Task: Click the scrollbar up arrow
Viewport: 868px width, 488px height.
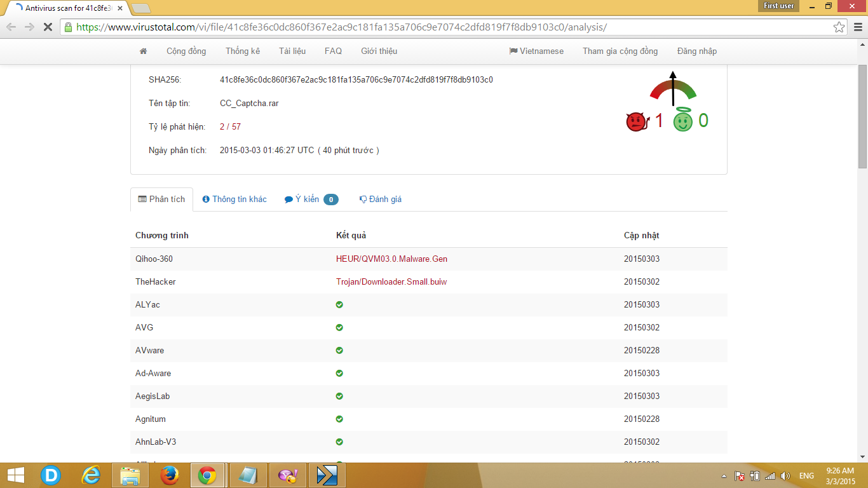Action: pos(862,44)
